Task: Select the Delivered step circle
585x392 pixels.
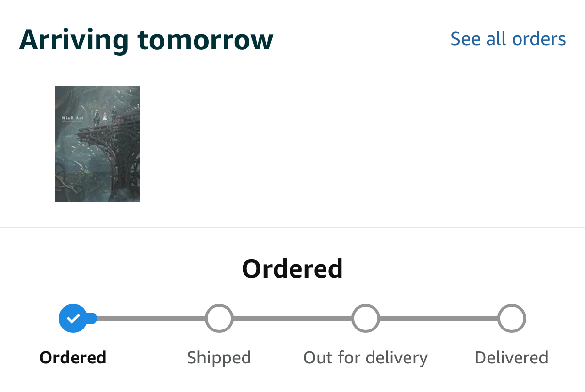Action: (512, 318)
